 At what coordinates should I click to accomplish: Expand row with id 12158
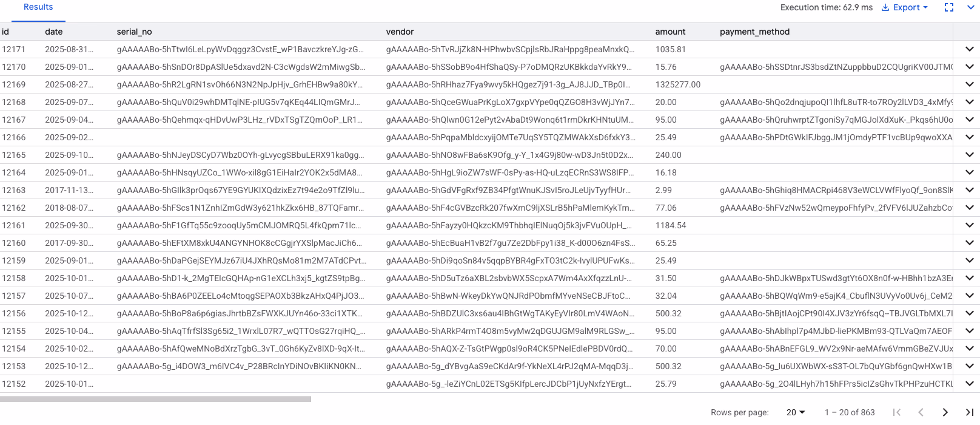point(969,278)
